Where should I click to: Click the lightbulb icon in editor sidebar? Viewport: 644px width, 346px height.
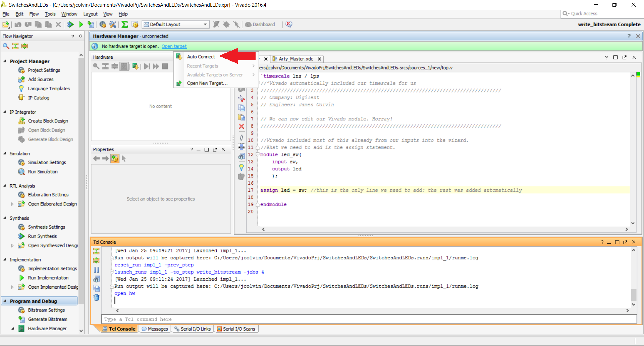[x=241, y=167]
